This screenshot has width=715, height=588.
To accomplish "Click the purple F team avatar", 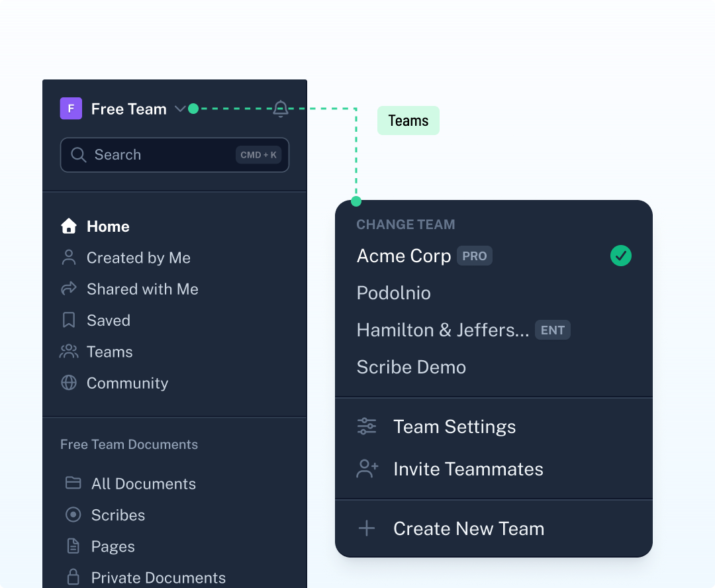I will click(x=71, y=109).
